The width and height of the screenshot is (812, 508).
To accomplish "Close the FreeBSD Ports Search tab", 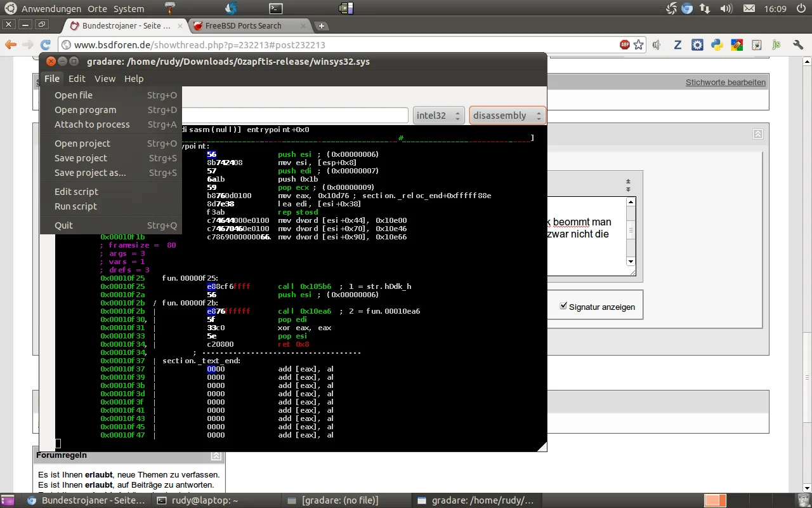I will pyautogui.click(x=303, y=26).
